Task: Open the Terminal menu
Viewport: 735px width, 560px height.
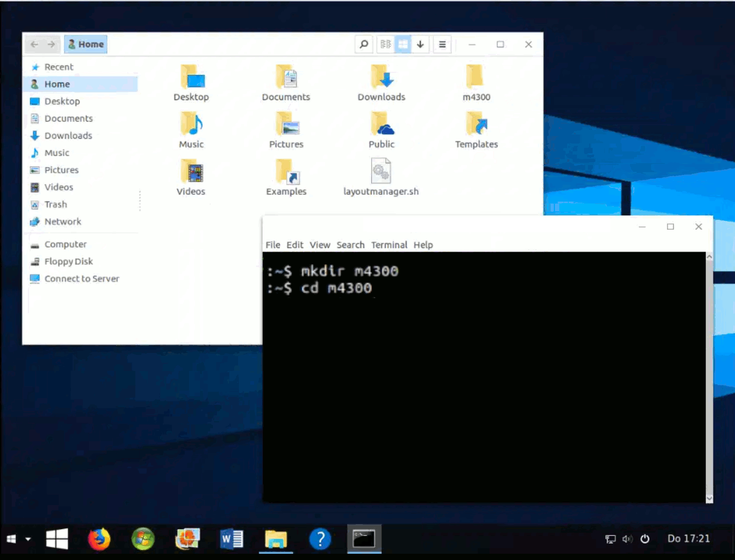Action: pos(389,245)
